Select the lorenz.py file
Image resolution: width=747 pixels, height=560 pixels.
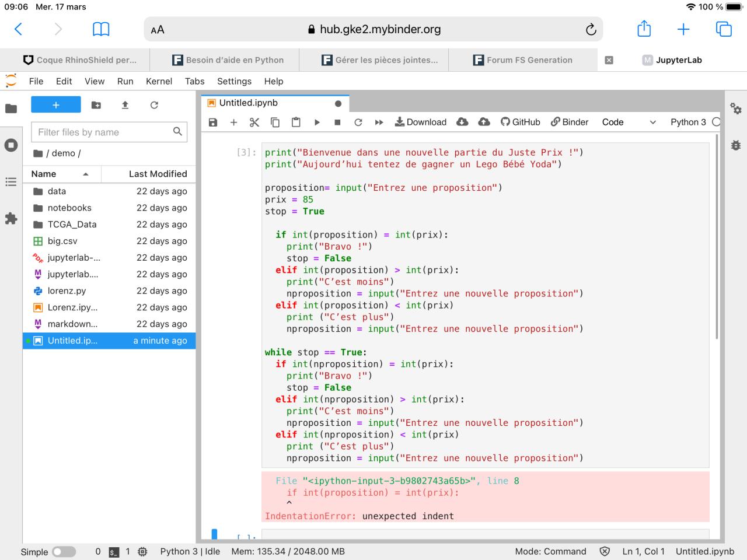pos(109,291)
